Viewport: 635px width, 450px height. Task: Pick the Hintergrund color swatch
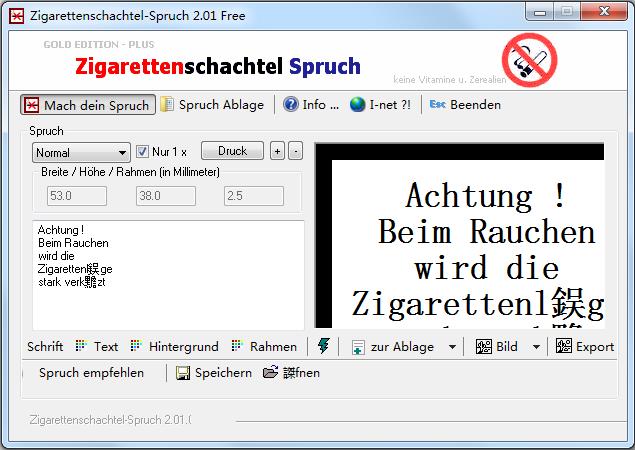[x=136, y=345]
